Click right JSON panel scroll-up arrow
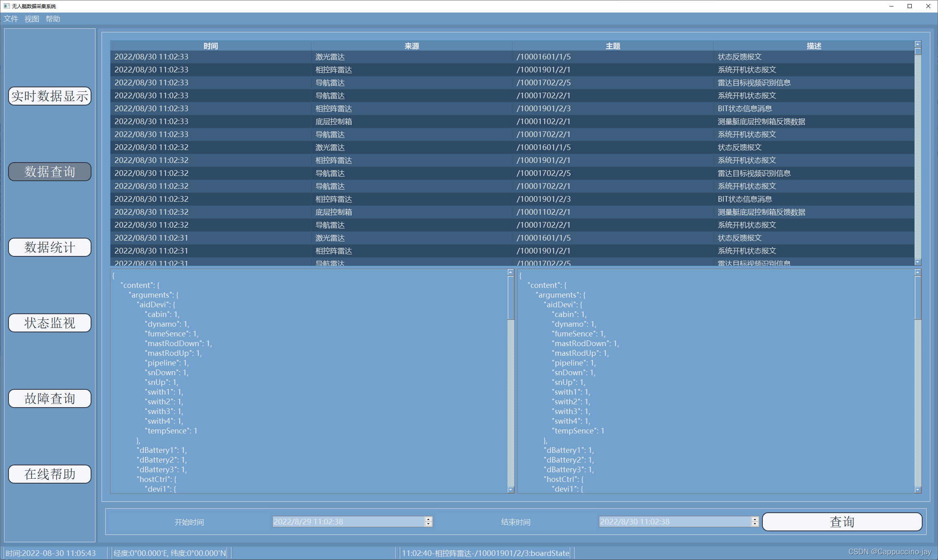Screen dimensions: 938x560 point(918,273)
